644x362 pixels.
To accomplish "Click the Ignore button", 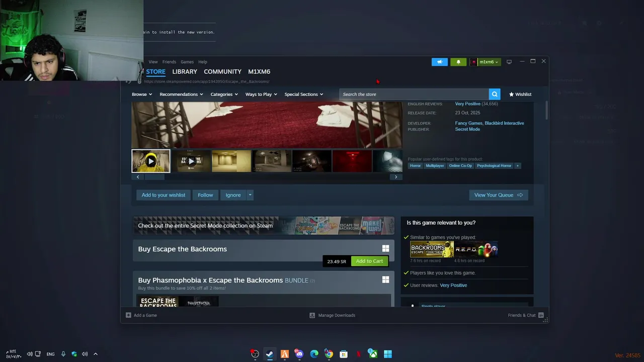I will coord(233,195).
